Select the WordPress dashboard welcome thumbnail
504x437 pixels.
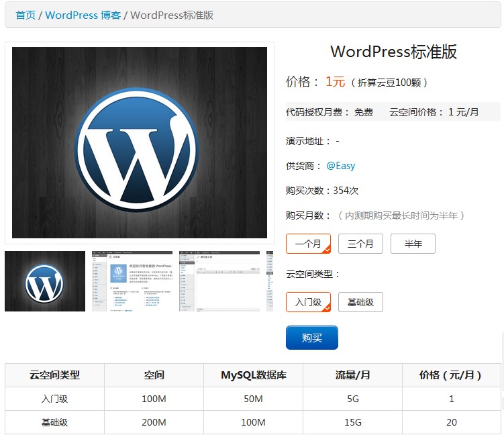pyautogui.click(x=132, y=281)
